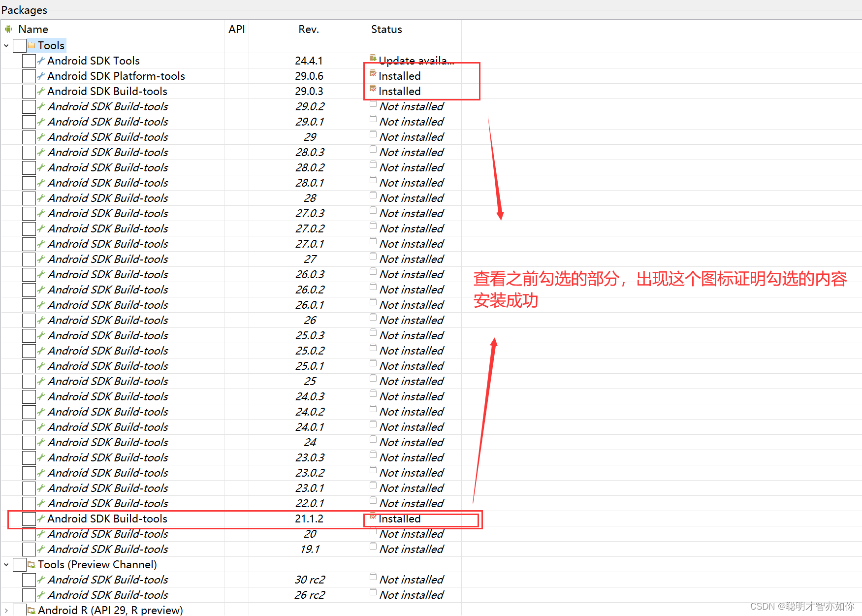Viewport: 862px width, 616px height.
Task: Click revision value 22.0.1
Action: click(310, 503)
